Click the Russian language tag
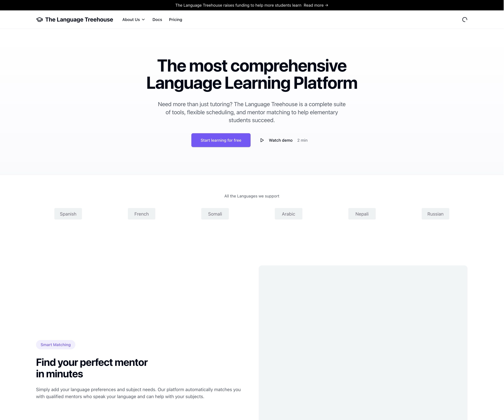Viewport: 504px width, 420px height. coord(435,214)
